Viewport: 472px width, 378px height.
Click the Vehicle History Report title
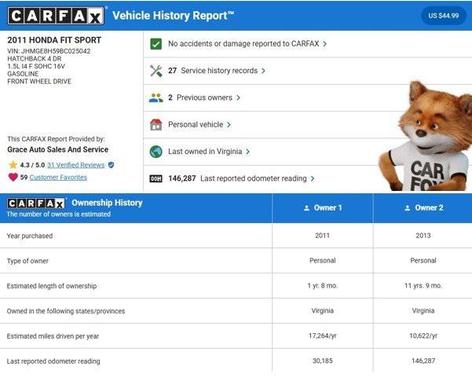[x=173, y=16]
